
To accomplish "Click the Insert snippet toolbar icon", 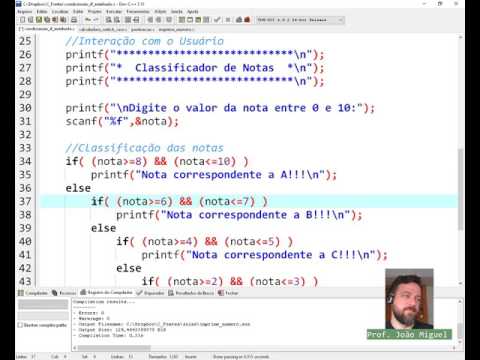I will pos(150,20).
